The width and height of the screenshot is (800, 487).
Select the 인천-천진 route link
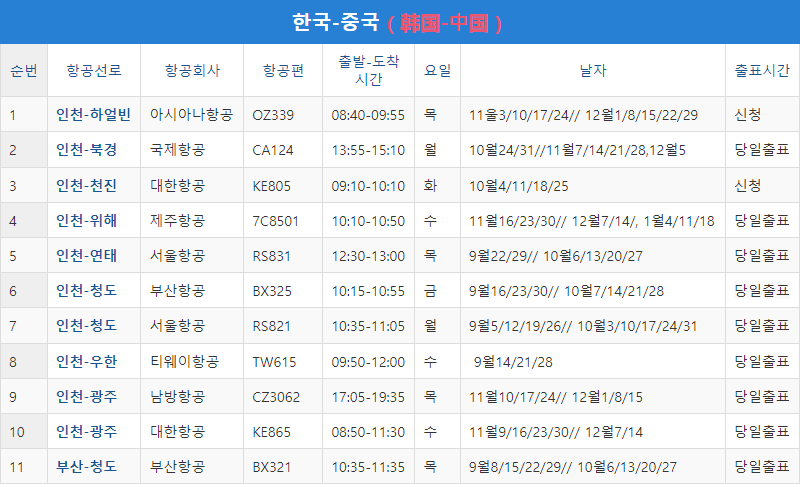pos(86,185)
